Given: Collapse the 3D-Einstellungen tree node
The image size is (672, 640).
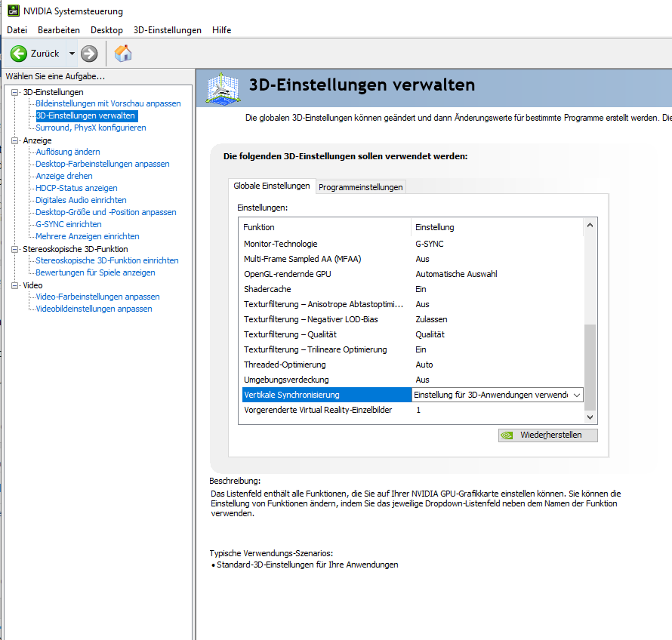Looking at the screenshot, I should [x=15, y=92].
